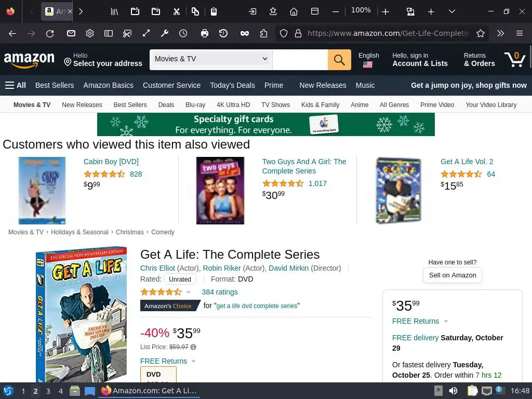Email a link to this page
The height and width of the screenshot is (399, 532).
click(71, 33)
